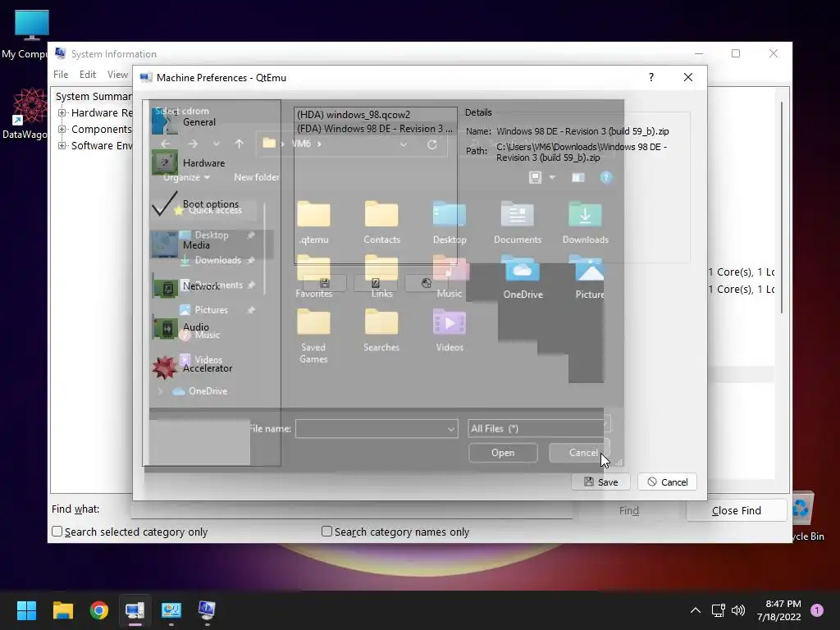
Task: Open the taskbar clock and date
Action: 779,610
